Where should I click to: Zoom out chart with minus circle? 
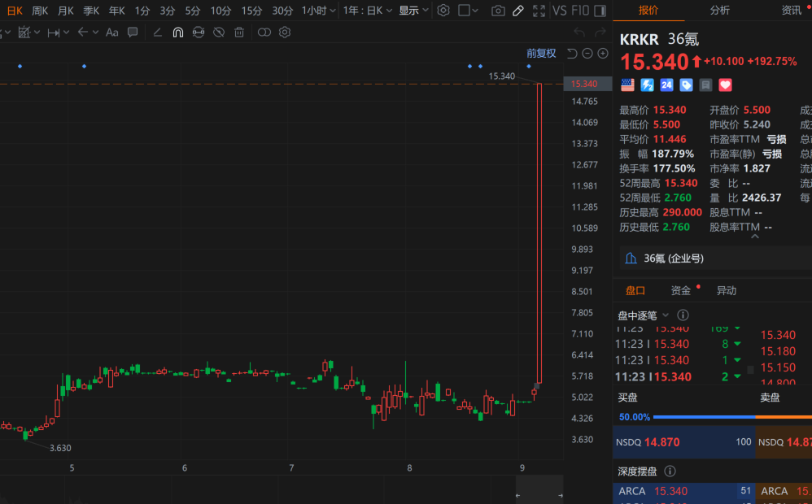[x=587, y=54]
